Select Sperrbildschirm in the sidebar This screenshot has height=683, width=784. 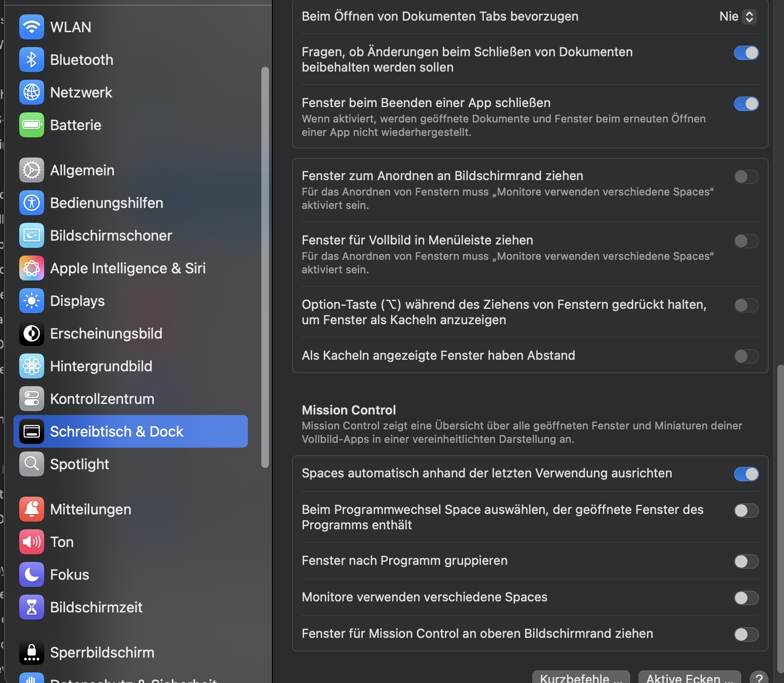pos(102,652)
